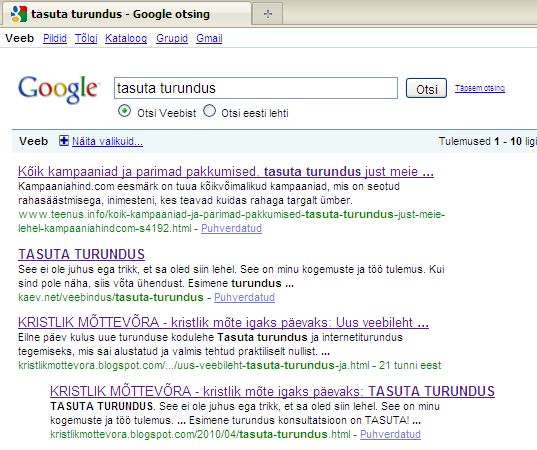Open the 'Näita valikuid...' options link
This screenshot has height=450, width=537.
coord(107,141)
